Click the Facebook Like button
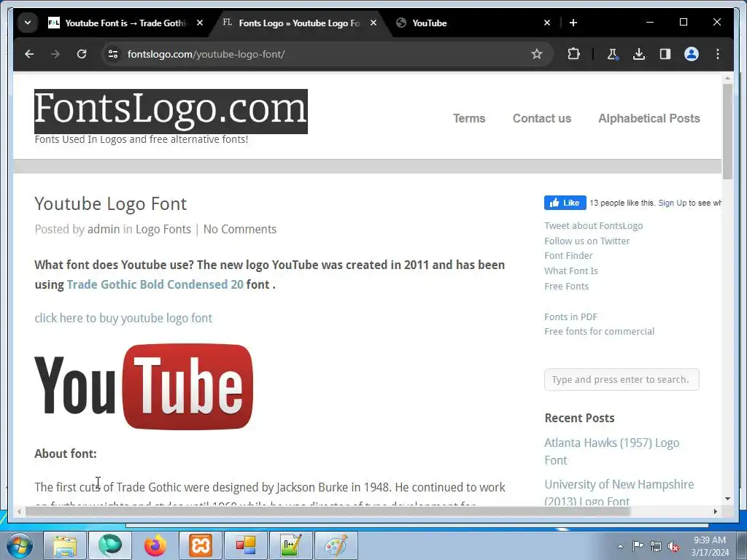 click(x=565, y=203)
